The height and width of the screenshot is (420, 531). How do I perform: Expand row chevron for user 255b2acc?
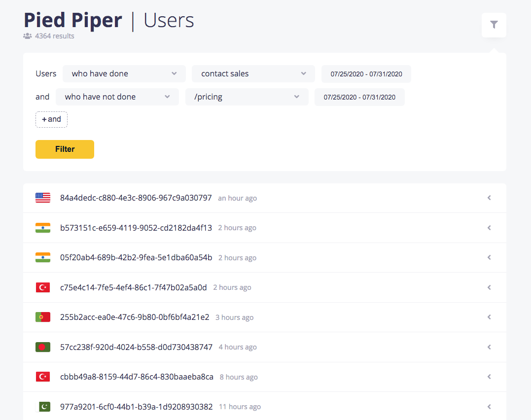[489, 317]
